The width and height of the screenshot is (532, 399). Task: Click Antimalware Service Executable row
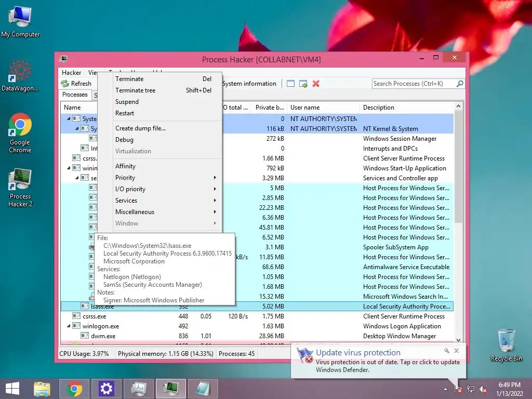[257, 267]
